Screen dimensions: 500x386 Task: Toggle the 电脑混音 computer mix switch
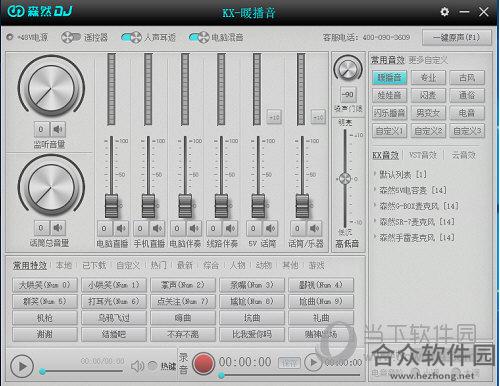point(199,37)
